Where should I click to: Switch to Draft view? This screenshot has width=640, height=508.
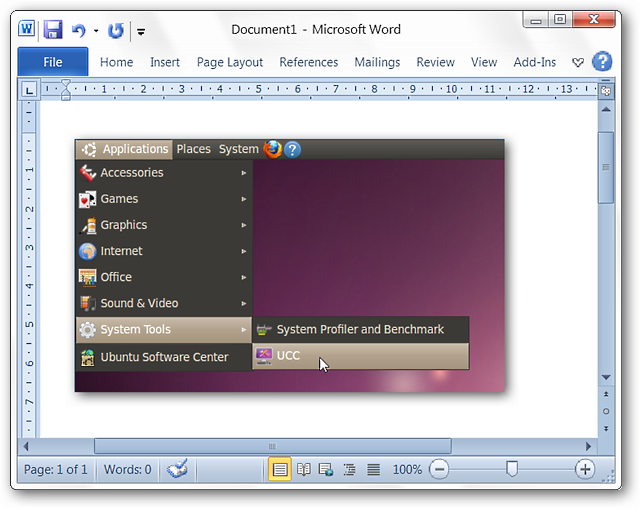click(373, 470)
